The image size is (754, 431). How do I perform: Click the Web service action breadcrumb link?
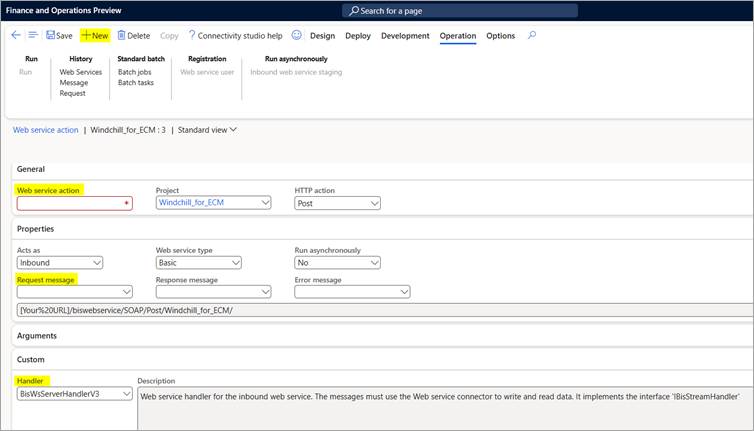click(x=45, y=130)
